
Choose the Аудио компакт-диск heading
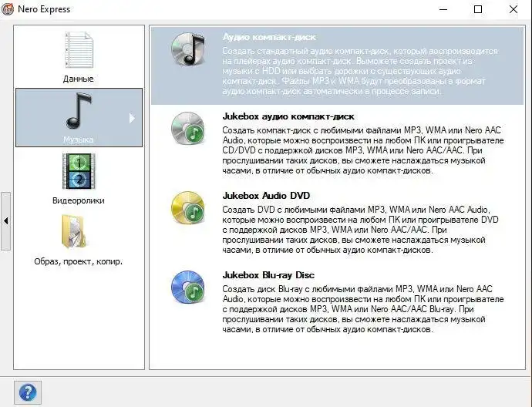pyautogui.click(x=269, y=37)
